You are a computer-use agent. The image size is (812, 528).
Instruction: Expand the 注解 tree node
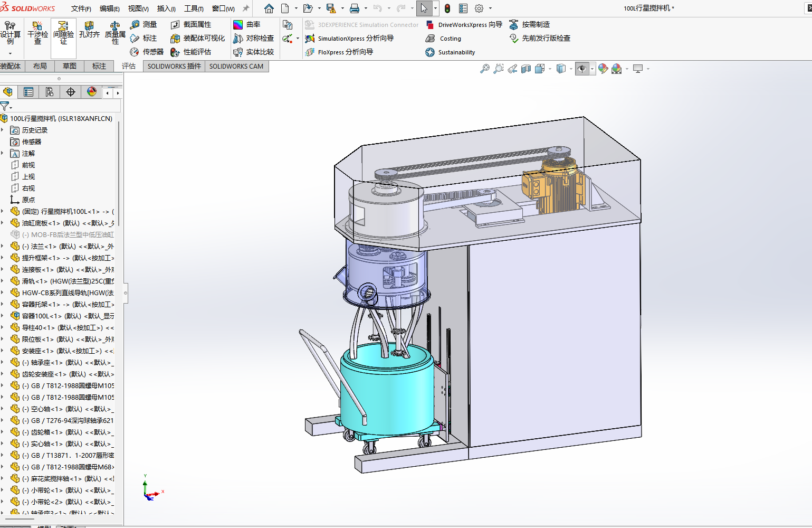click(3, 153)
